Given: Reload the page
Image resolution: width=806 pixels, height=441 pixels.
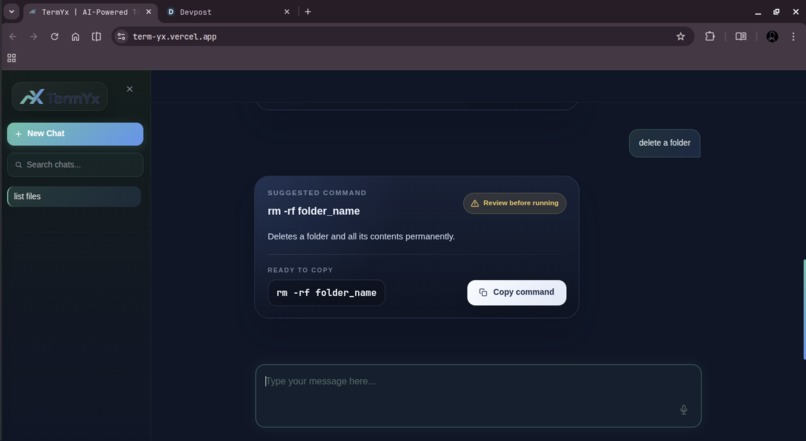Looking at the screenshot, I should 54,36.
